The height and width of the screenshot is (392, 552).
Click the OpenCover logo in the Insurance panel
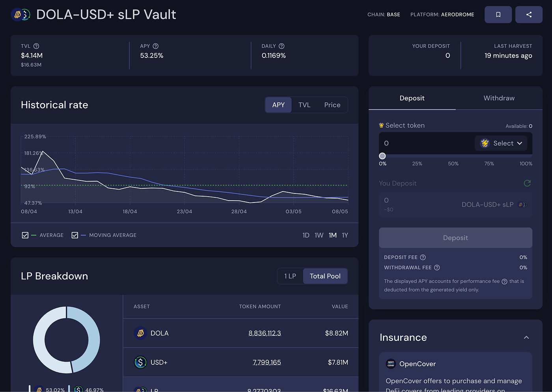390,364
